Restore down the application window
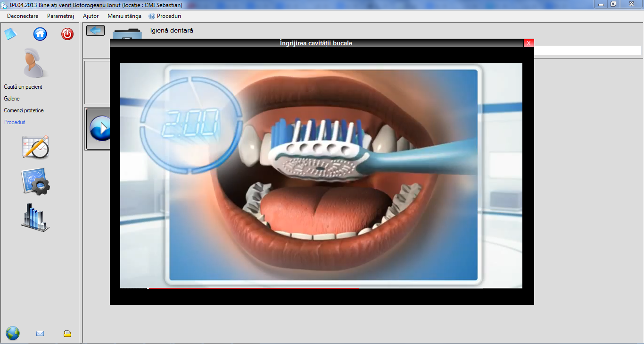This screenshot has width=644, height=344. pyautogui.click(x=613, y=4)
